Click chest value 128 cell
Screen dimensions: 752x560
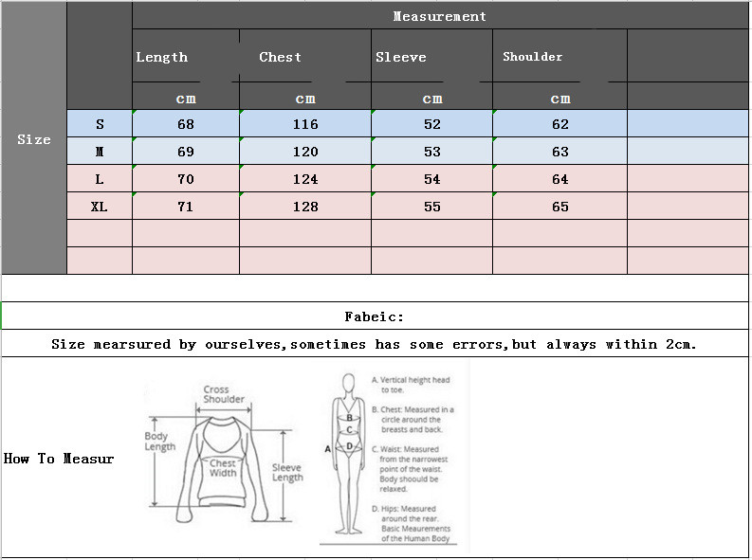coord(305,207)
